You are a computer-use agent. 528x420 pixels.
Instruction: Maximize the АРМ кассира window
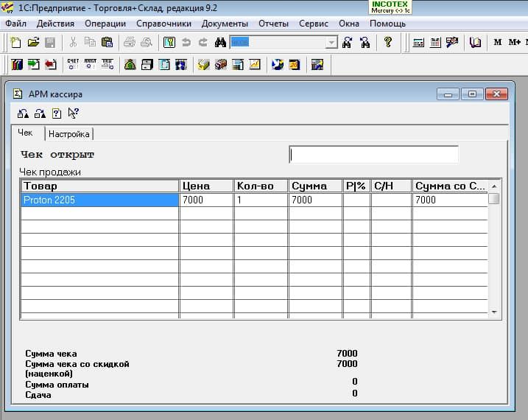(x=472, y=94)
